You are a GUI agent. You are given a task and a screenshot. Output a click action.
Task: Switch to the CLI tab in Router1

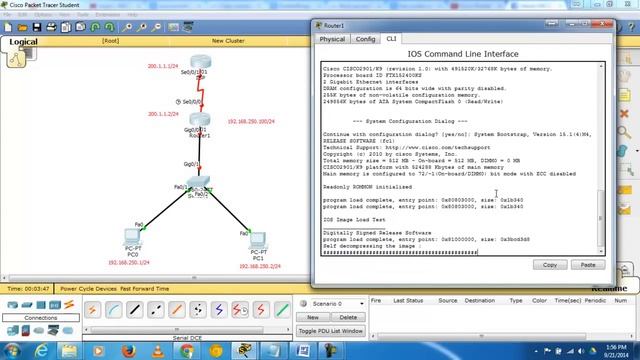[391, 39]
